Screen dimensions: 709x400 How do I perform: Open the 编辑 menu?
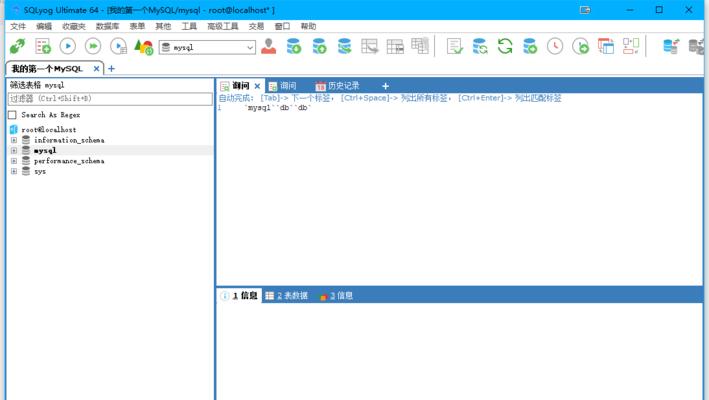pyautogui.click(x=44, y=26)
